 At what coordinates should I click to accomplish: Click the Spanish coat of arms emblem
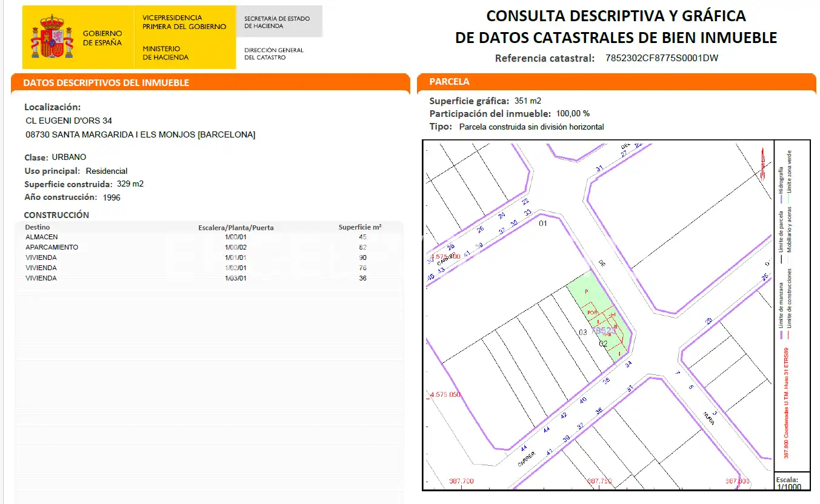point(52,37)
